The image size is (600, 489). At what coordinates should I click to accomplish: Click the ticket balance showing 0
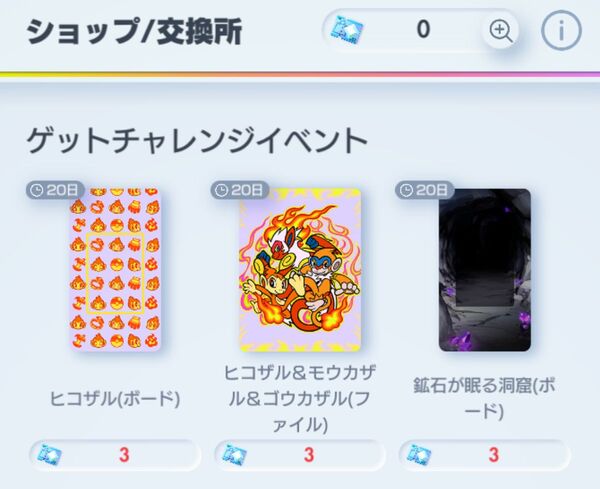tap(421, 30)
